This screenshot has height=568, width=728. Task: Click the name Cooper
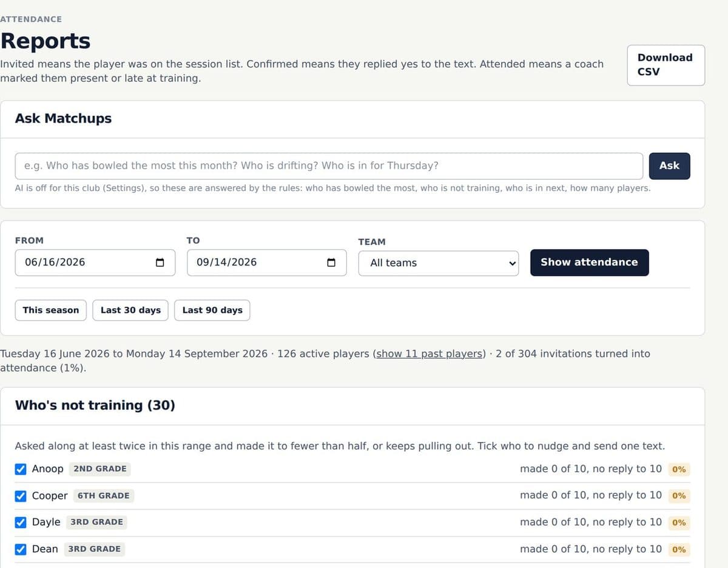[50, 496]
